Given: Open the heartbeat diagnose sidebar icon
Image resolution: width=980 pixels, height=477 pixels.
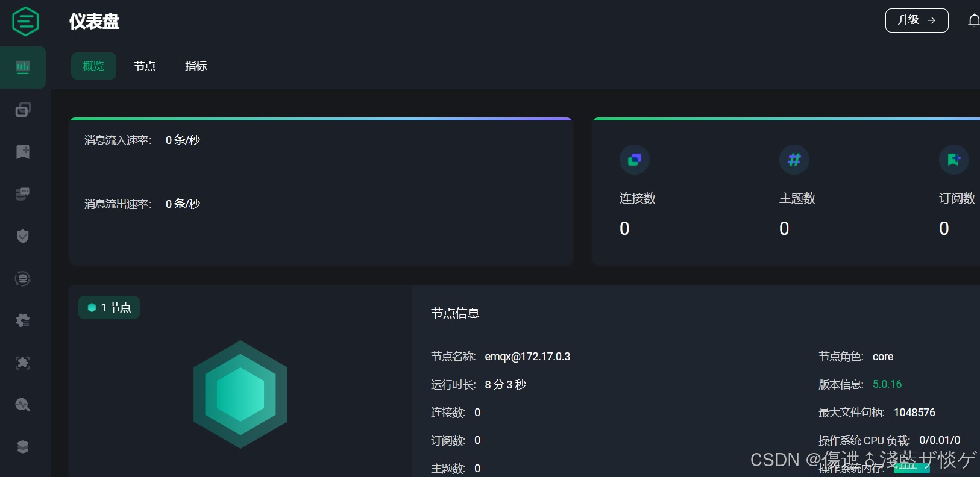Looking at the screenshot, I should (23, 405).
